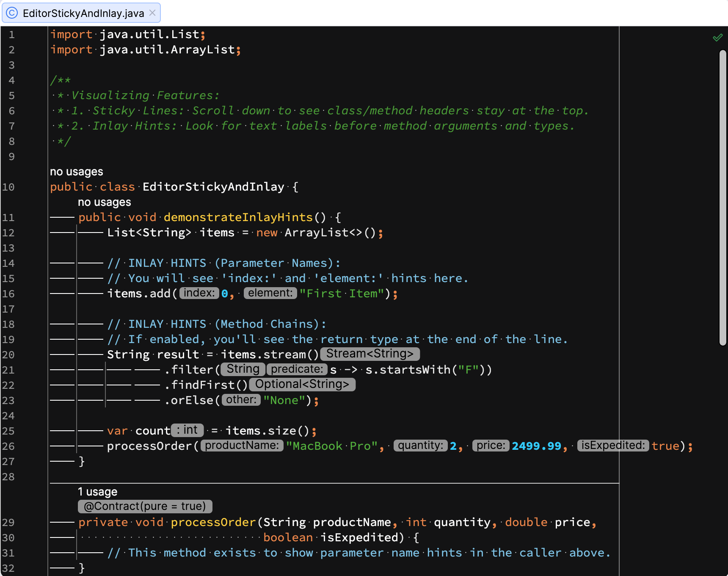Click 'items.stream()' on line 20
728x576 pixels.
270,354
